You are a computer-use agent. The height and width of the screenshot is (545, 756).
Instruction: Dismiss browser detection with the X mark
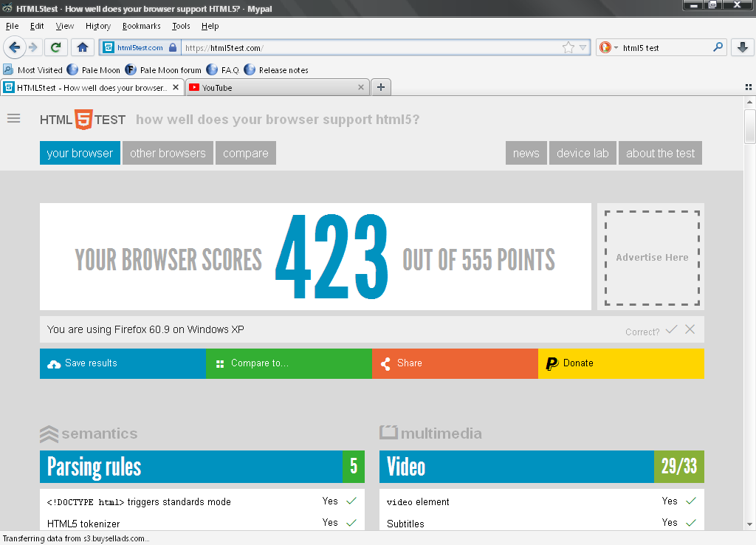click(x=690, y=329)
